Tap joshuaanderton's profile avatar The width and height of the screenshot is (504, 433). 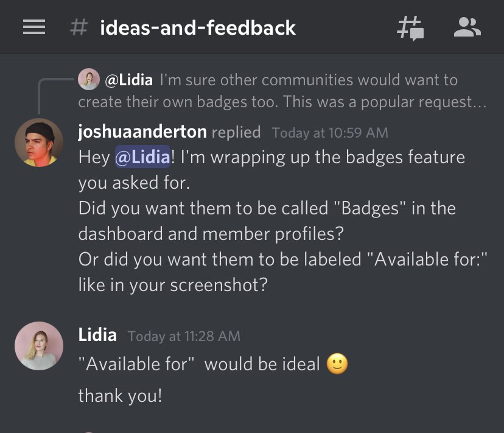(x=39, y=143)
